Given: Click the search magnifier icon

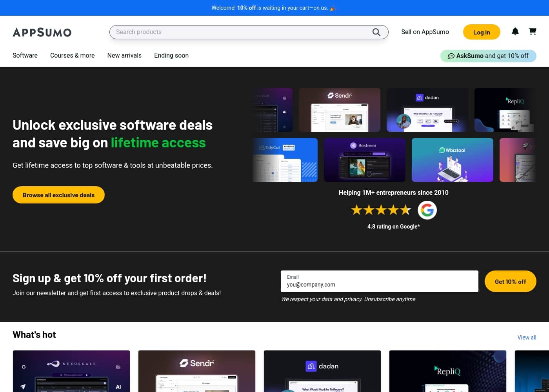Looking at the screenshot, I should click(x=376, y=32).
